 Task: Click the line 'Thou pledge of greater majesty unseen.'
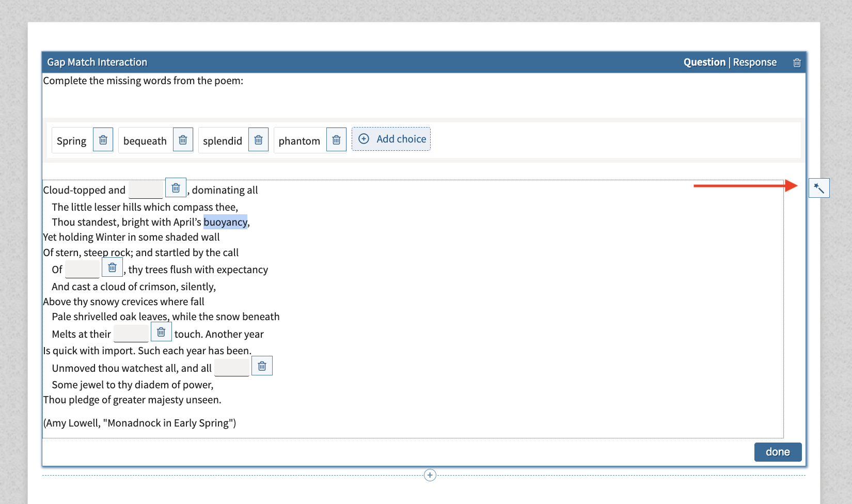[x=132, y=400]
